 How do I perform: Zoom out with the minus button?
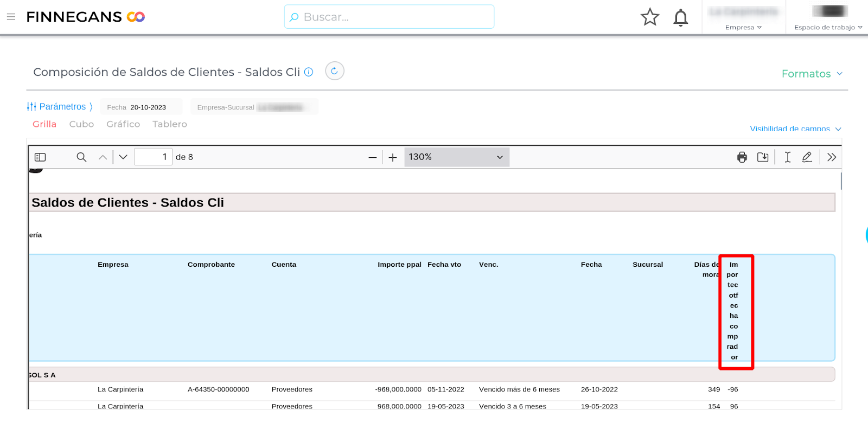click(x=372, y=157)
